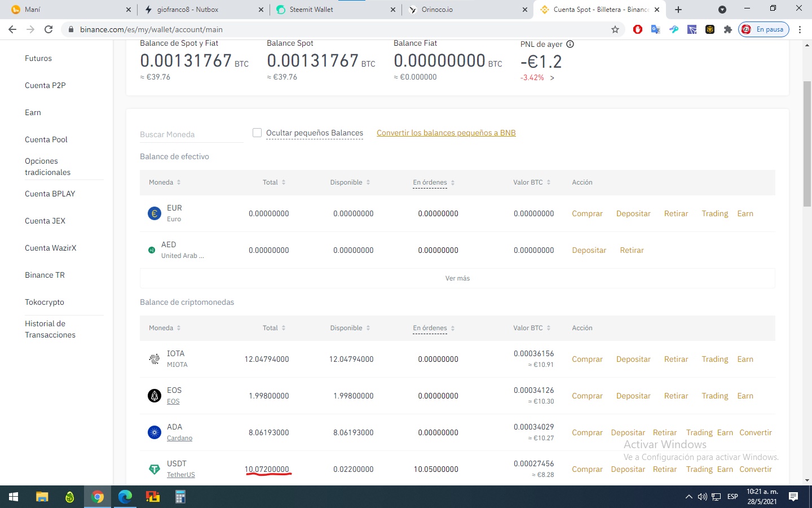Switch to Orinoco.io tab
The height and width of the screenshot is (508, 812).
(467, 10)
